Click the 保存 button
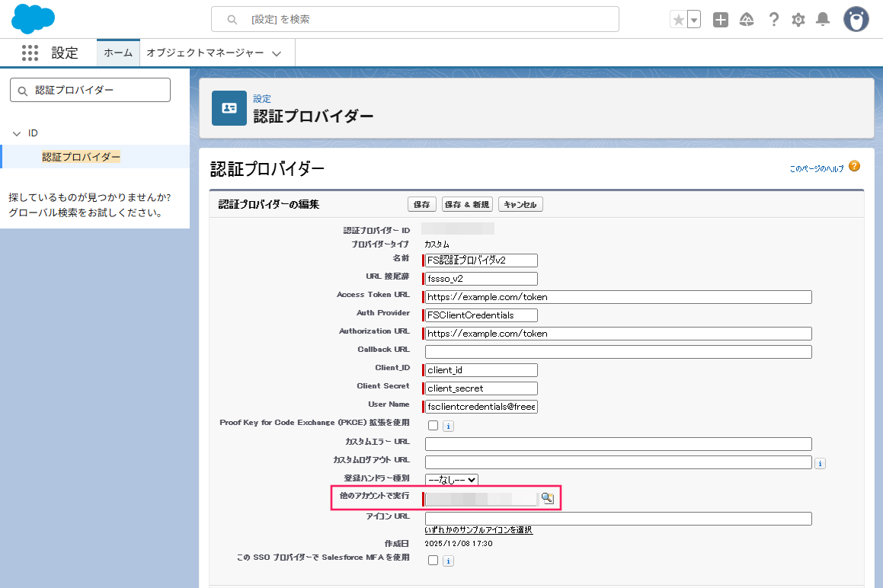The width and height of the screenshot is (883, 588). click(422, 204)
